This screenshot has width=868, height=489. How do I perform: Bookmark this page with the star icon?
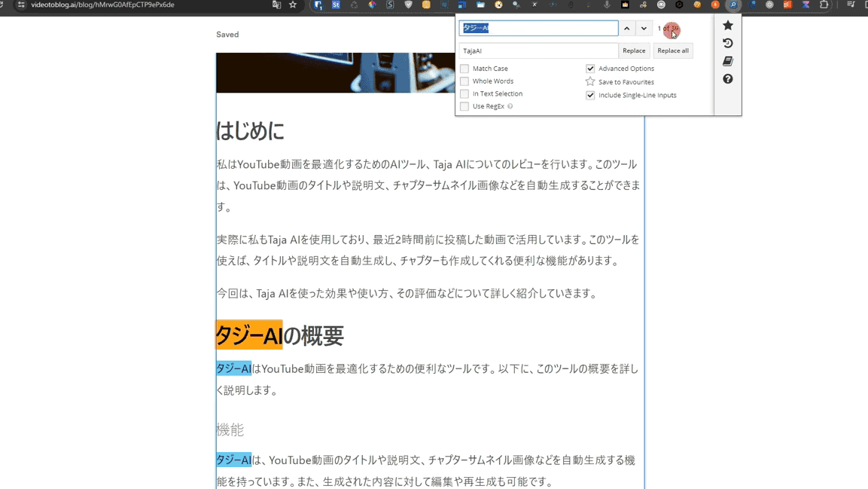293,5
